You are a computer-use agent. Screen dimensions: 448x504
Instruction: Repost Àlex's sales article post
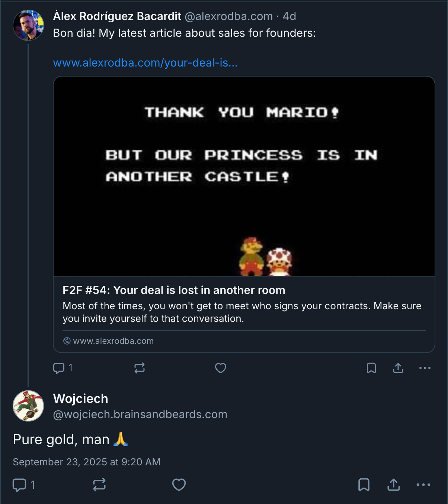tap(140, 368)
